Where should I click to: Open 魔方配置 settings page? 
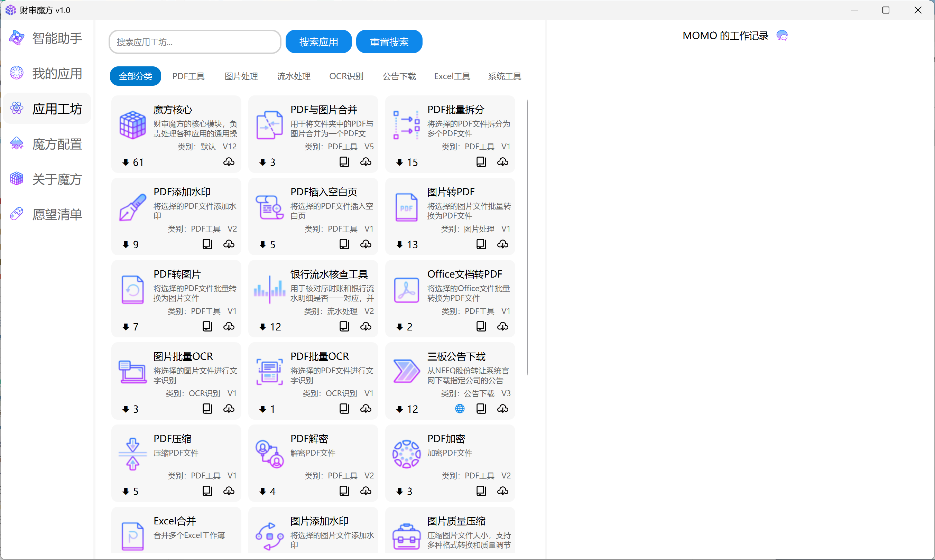point(47,144)
